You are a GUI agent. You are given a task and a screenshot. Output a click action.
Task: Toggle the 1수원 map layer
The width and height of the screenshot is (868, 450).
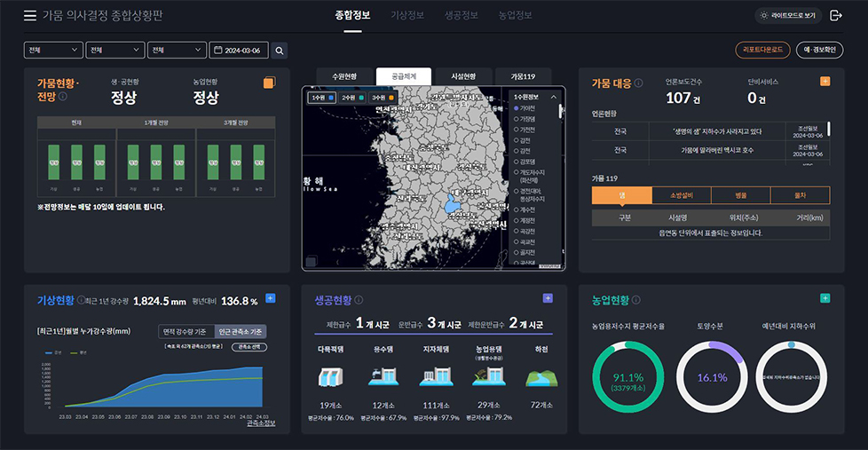(320, 97)
